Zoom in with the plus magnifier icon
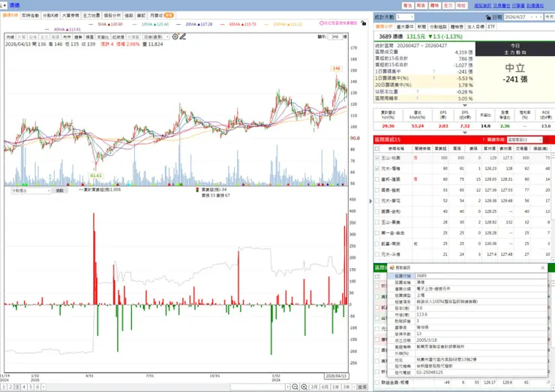The height and width of the screenshot is (392, 555). click(304, 387)
